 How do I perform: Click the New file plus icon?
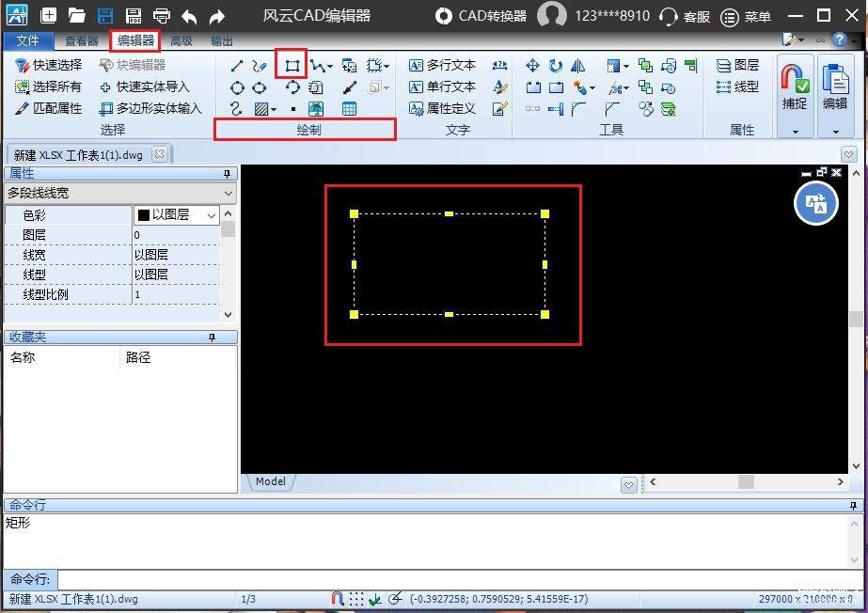(x=49, y=15)
